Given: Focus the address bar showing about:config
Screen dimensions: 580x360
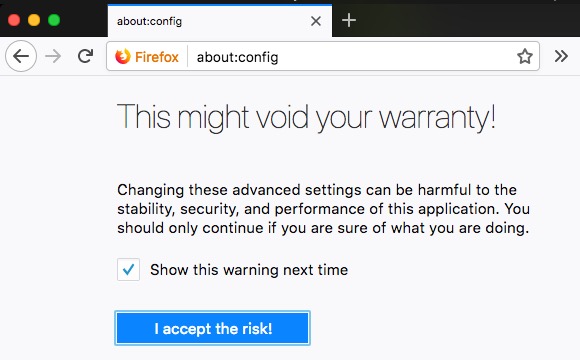Looking at the screenshot, I should click(353, 57).
